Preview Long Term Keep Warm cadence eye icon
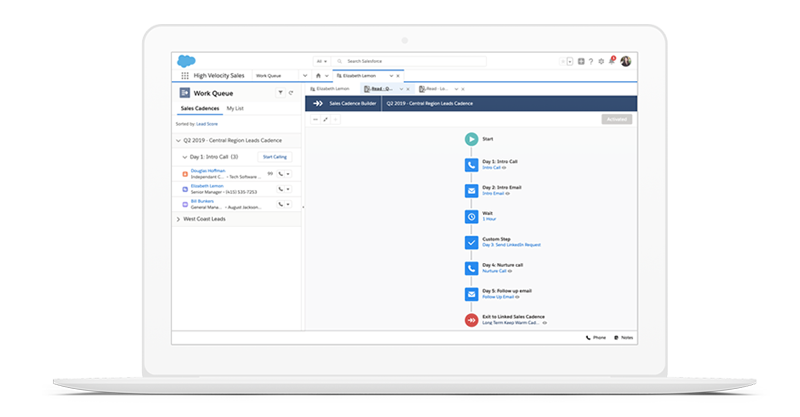 [544, 323]
